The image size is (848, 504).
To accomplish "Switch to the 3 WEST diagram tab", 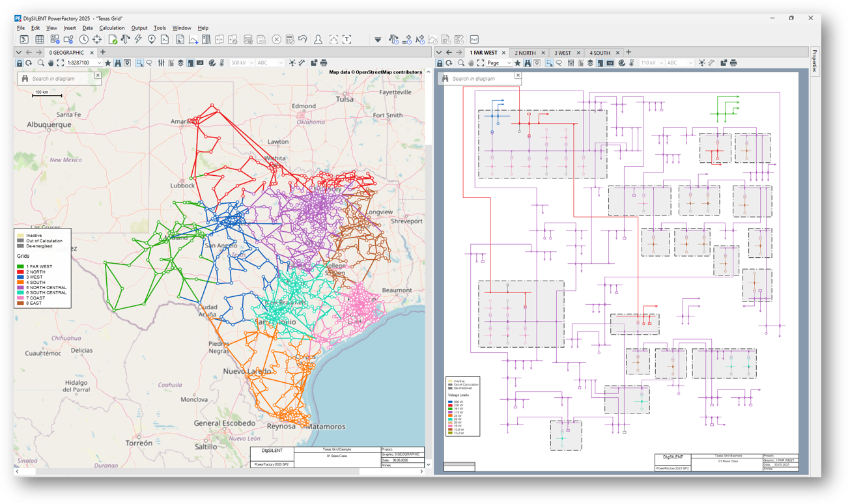I will pyautogui.click(x=562, y=53).
